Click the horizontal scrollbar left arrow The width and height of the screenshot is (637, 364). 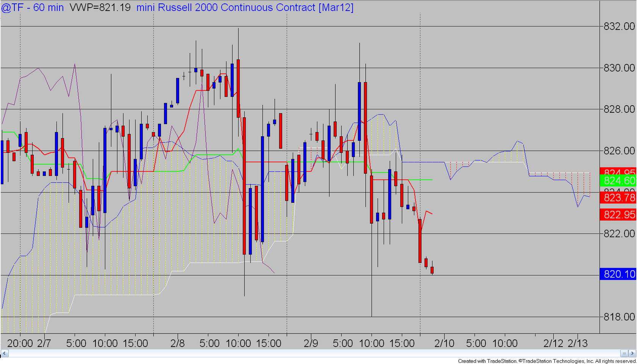click(5, 354)
